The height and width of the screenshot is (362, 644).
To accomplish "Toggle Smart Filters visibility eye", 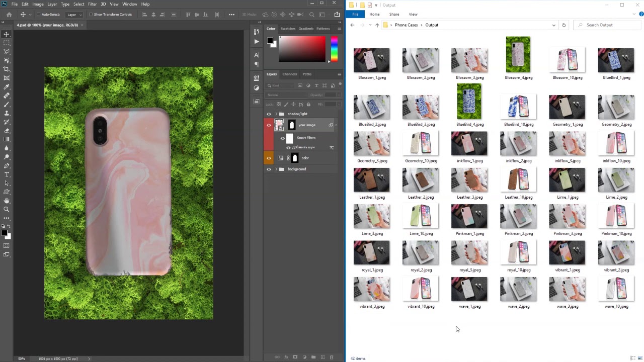I will pyautogui.click(x=282, y=138).
